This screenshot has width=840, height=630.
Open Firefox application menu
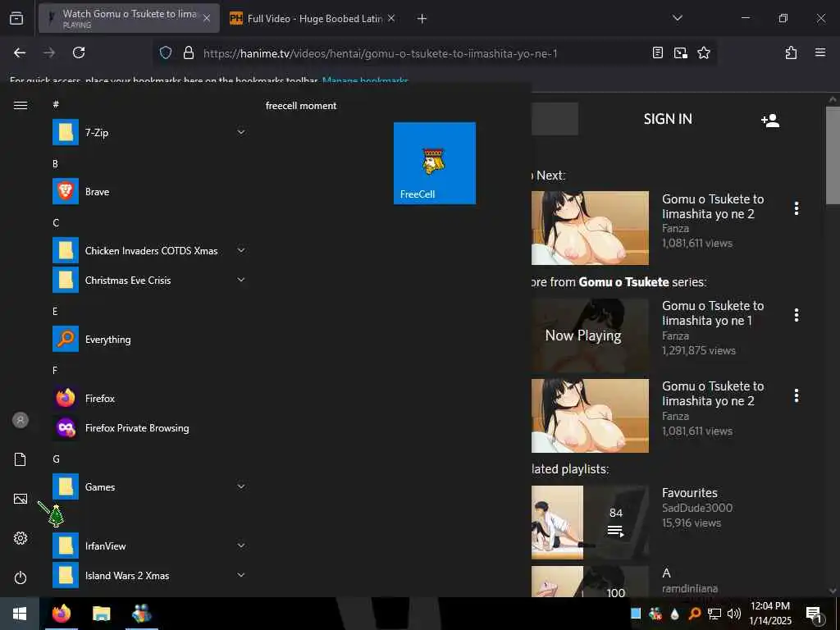coord(820,52)
